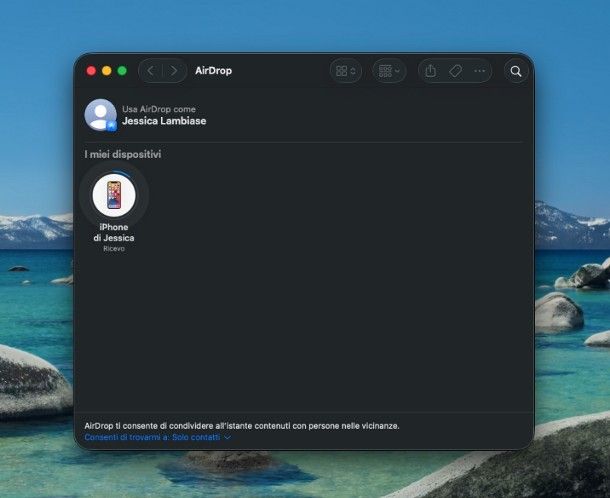Viewport: 610px width, 498px height.
Task: Click the AirDrop description sentence at bottom
Action: [x=242, y=426]
